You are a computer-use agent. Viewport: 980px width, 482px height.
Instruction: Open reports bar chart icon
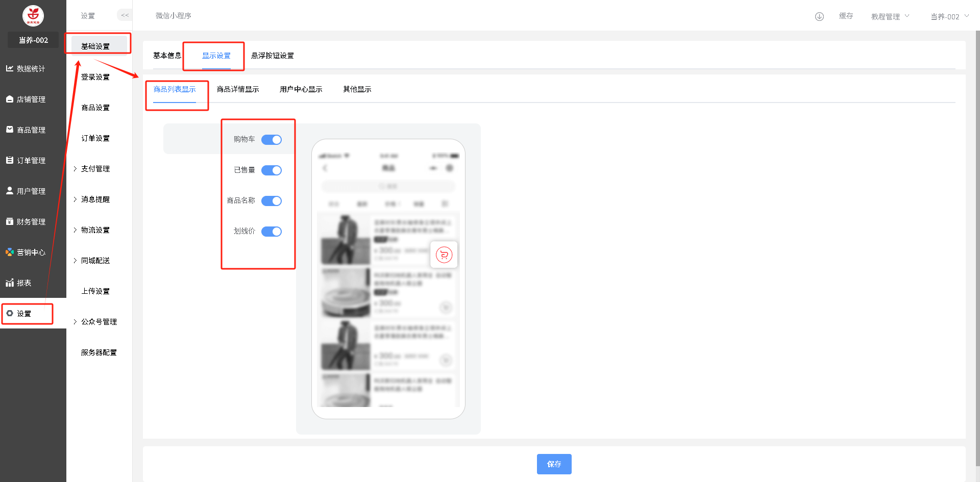(10, 283)
